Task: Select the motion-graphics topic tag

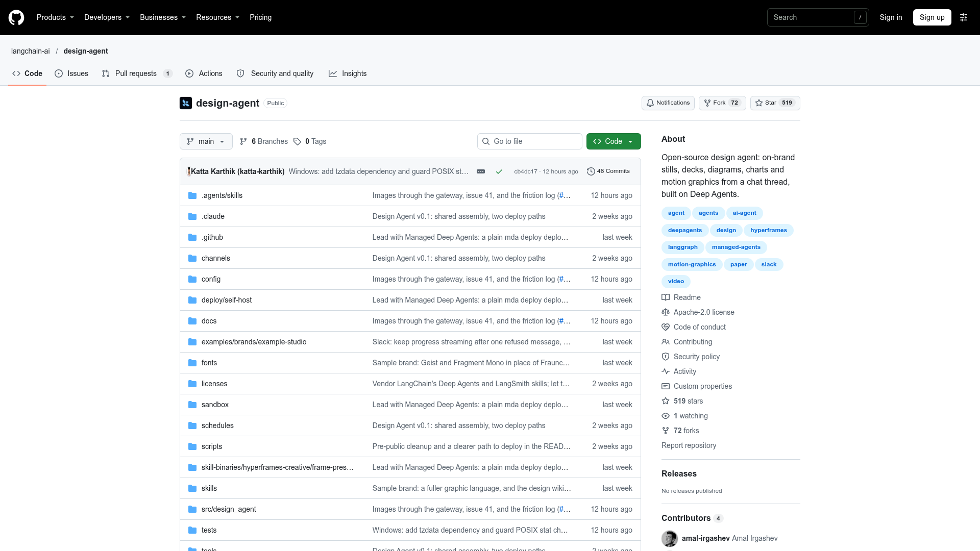Action: click(x=692, y=264)
